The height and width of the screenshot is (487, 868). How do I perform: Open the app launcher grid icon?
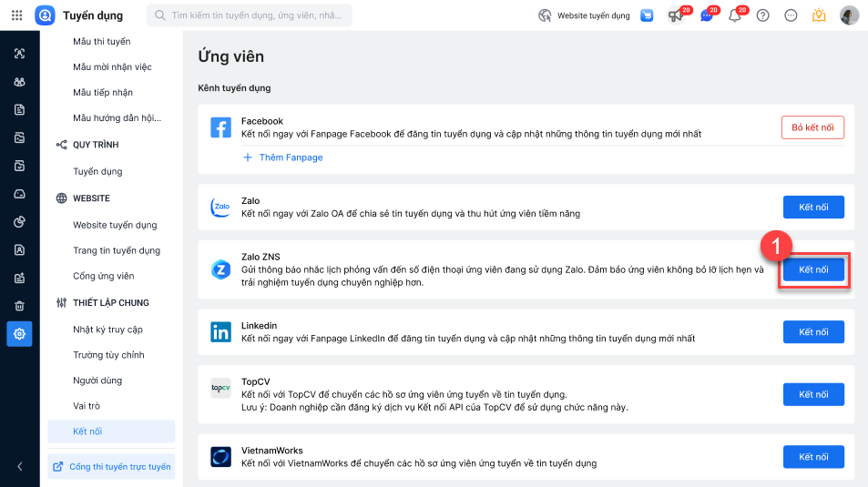pyautogui.click(x=16, y=15)
